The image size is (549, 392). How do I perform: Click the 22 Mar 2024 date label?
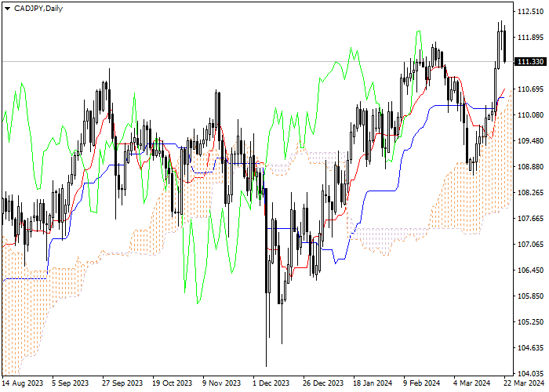click(x=525, y=383)
